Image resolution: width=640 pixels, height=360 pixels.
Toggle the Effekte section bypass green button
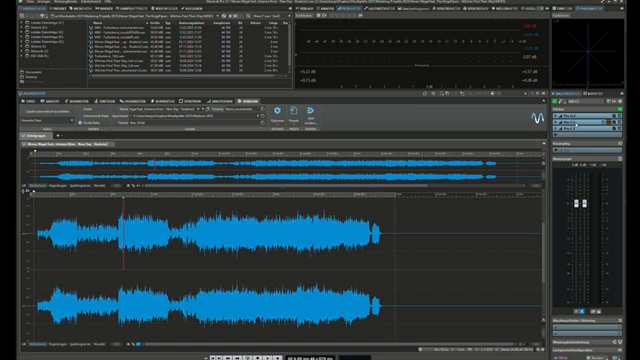(x=620, y=109)
